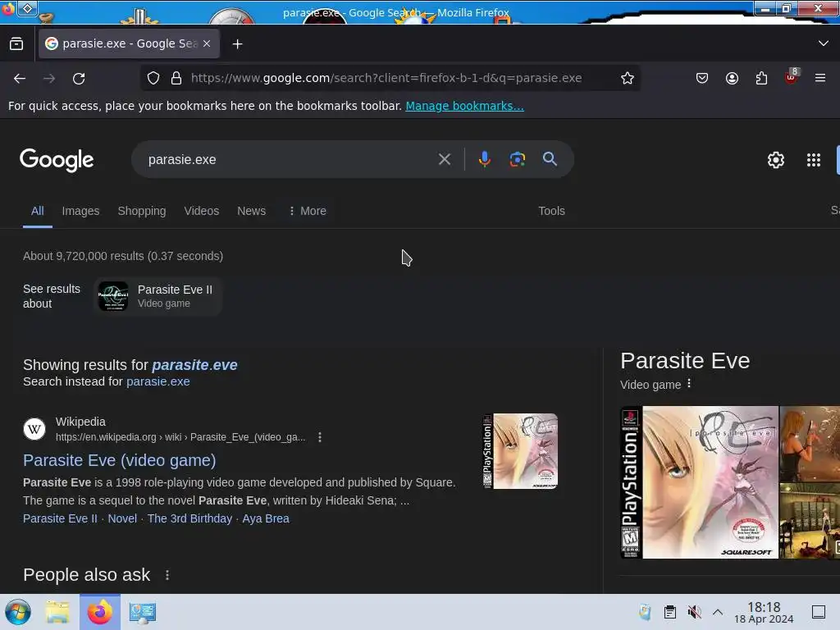840x630 pixels.
Task: Expand the More search filters menu
Action: (308, 211)
